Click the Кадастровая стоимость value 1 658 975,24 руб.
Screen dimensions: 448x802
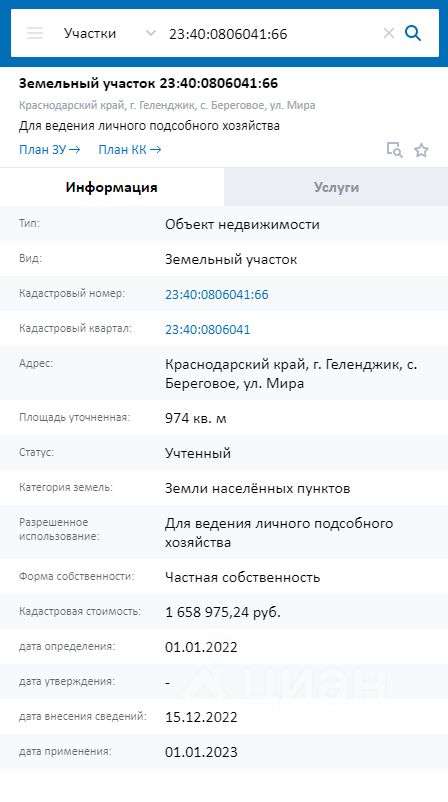click(223, 612)
